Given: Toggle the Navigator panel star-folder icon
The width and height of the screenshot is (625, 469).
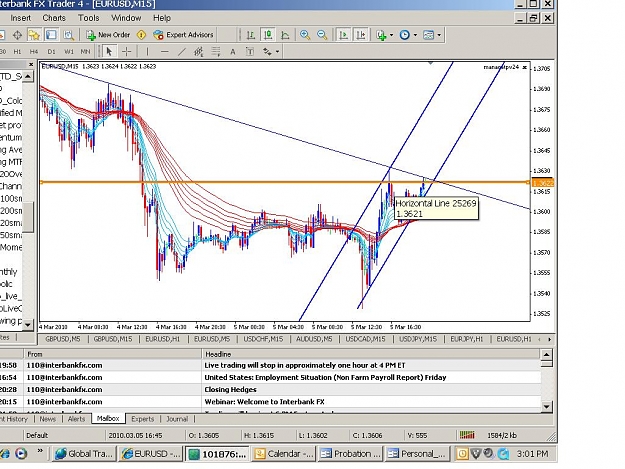Looking at the screenshot, I should pos(34,35).
